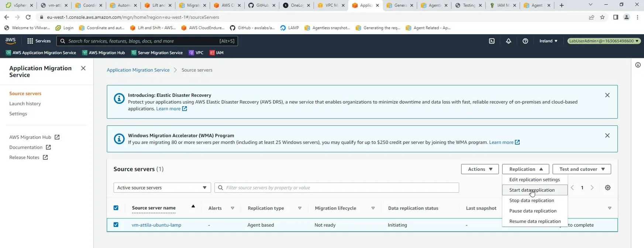Click Learn more in WMA Program banner
644x248 pixels.
tap(504, 142)
